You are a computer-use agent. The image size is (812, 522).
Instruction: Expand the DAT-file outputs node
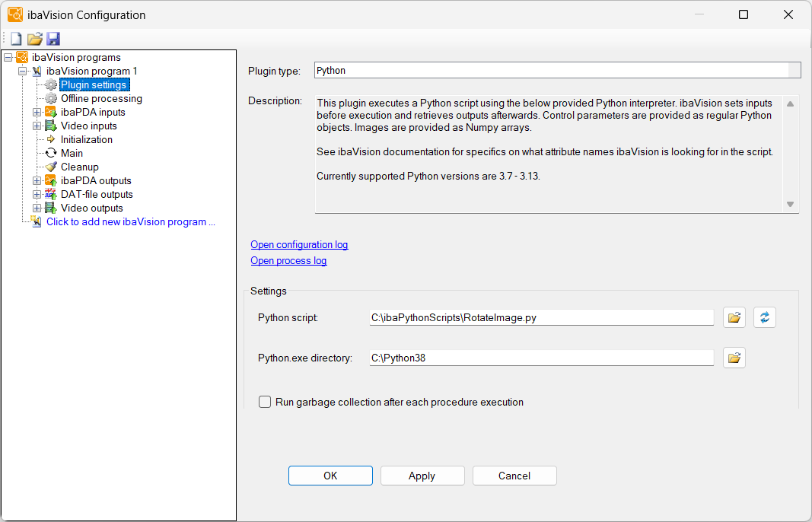(x=37, y=194)
